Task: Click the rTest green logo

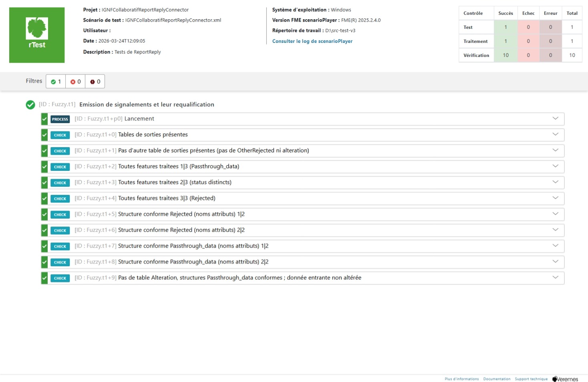Action: tap(37, 35)
